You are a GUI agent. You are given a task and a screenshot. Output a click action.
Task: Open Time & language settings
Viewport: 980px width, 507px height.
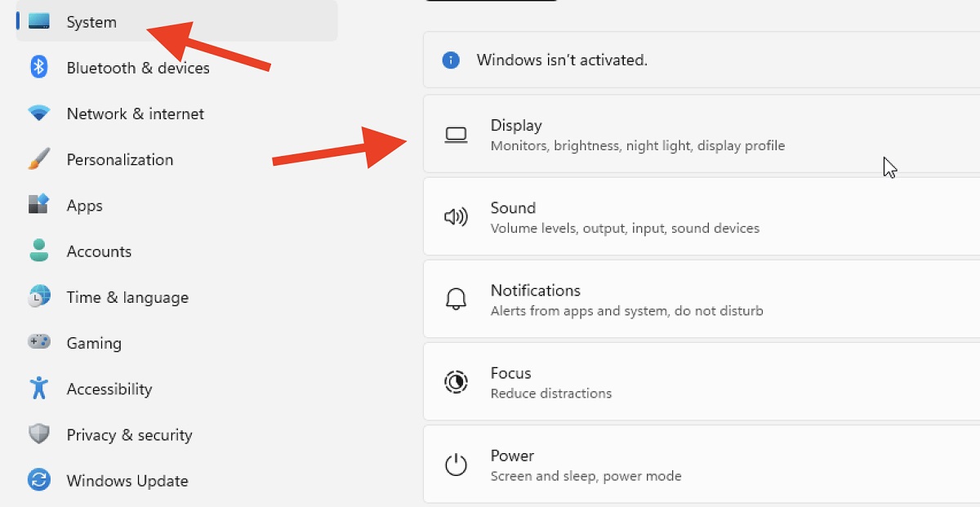127,296
